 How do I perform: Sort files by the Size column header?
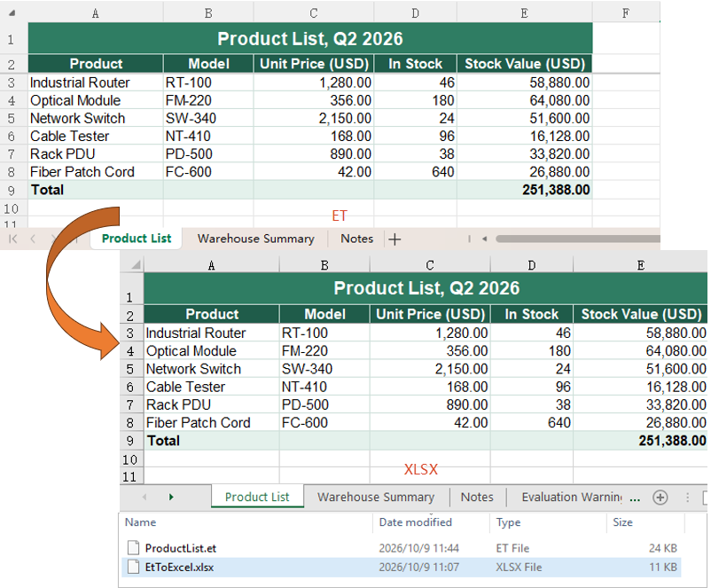click(x=622, y=522)
